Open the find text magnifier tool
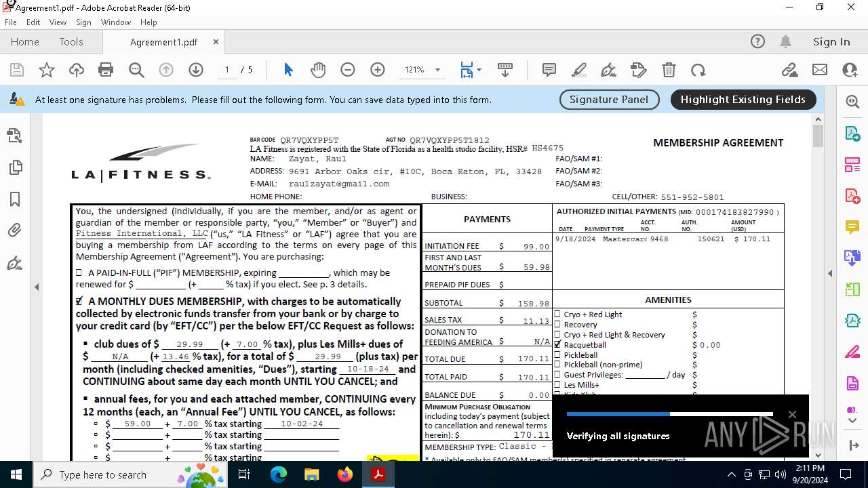 point(136,70)
